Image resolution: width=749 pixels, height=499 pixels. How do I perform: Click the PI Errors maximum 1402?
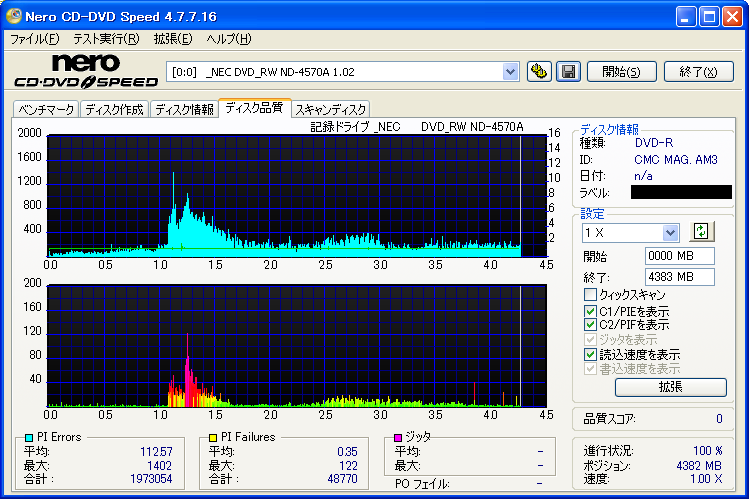(x=160, y=466)
